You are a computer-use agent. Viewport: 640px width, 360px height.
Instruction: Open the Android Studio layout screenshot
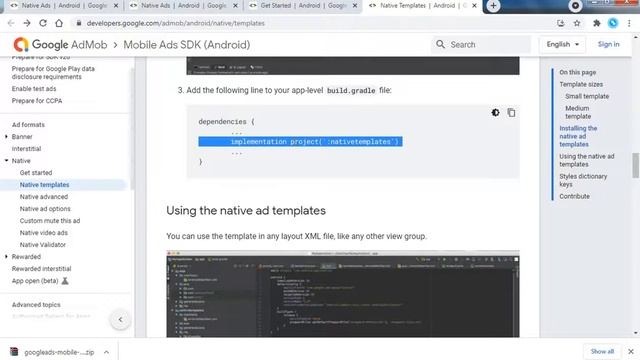343,294
